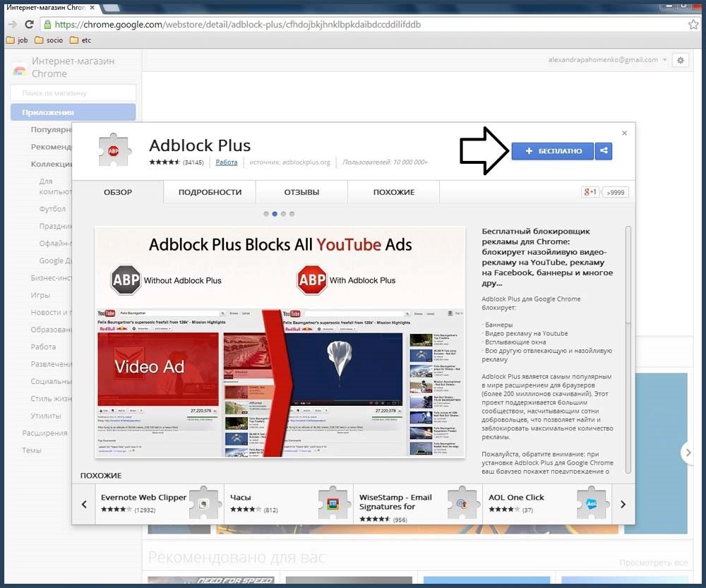Click the Adblock Plus star rating

click(164, 162)
